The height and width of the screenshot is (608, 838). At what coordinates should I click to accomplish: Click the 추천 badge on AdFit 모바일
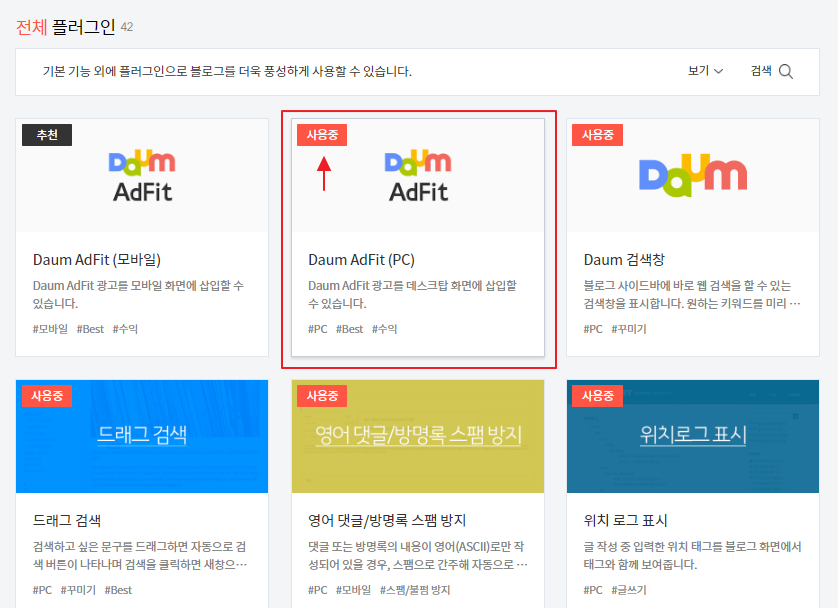pos(47,135)
